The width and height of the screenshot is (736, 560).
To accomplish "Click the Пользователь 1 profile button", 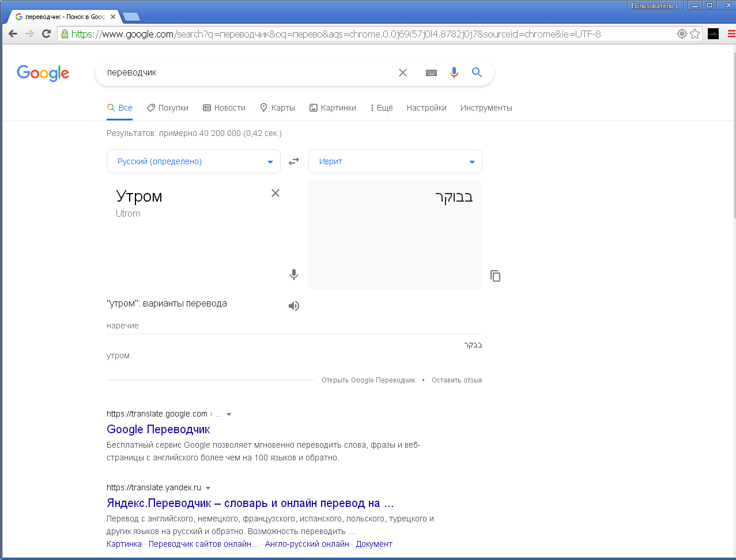I will 656,6.
